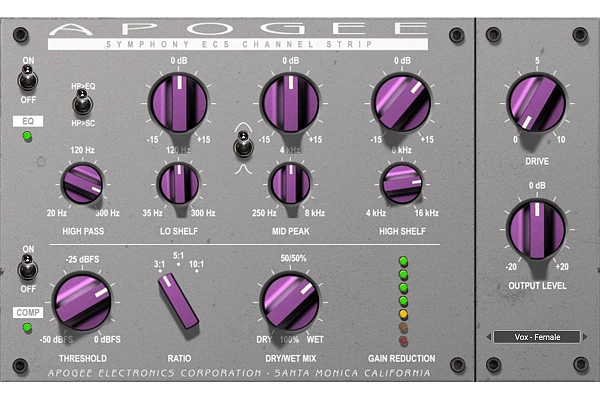Click the HIGH PASS label
Image resolution: width=600 pixels, height=400 pixels.
tap(83, 231)
